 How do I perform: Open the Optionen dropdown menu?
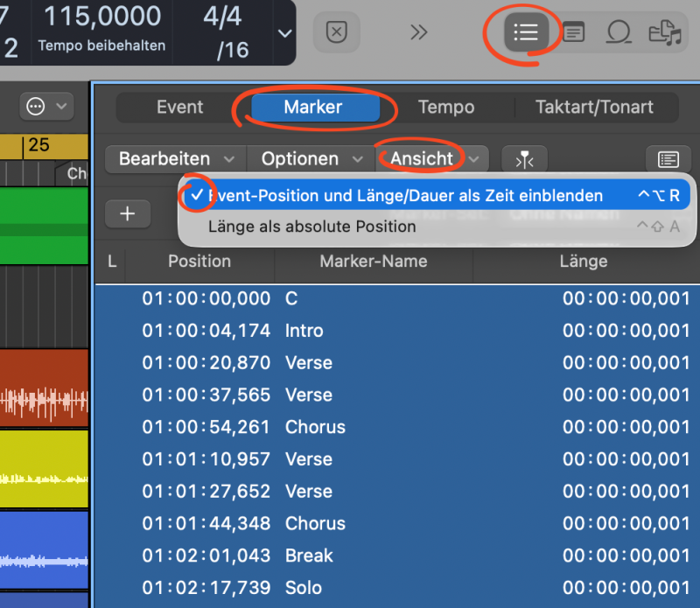(311, 159)
